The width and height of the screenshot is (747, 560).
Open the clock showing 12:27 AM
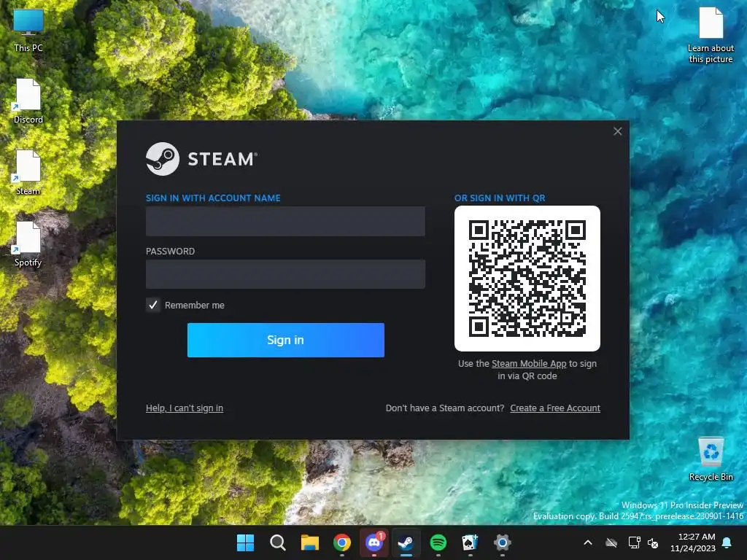coord(693,542)
